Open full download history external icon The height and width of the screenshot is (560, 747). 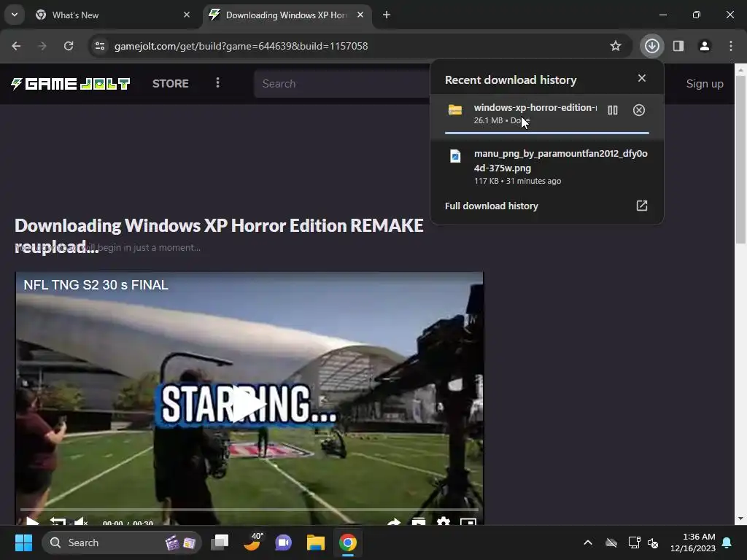[x=642, y=206]
